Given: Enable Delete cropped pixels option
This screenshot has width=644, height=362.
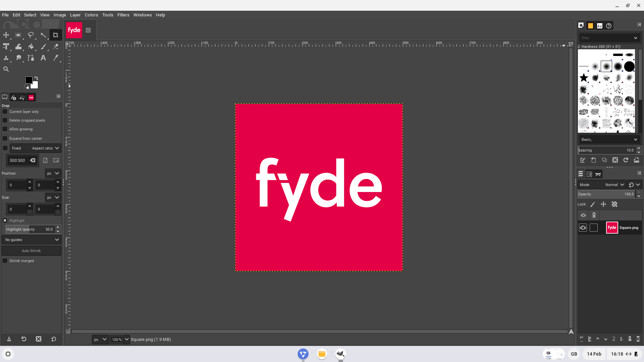Looking at the screenshot, I should coord(5,120).
